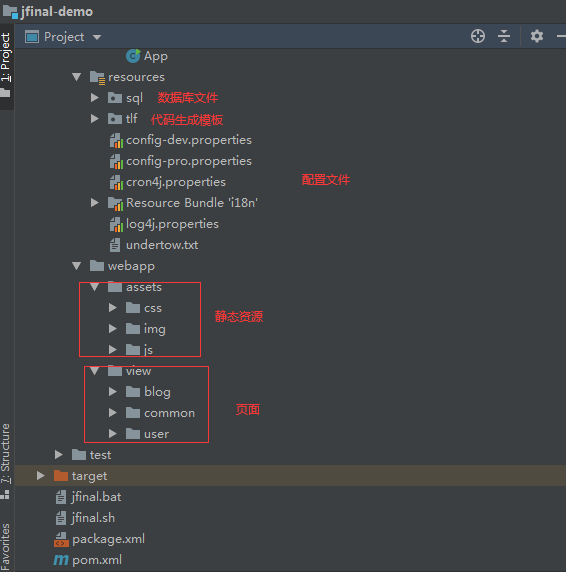
Task: Expand the css folder arrow
Action: click(x=113, y=308)
